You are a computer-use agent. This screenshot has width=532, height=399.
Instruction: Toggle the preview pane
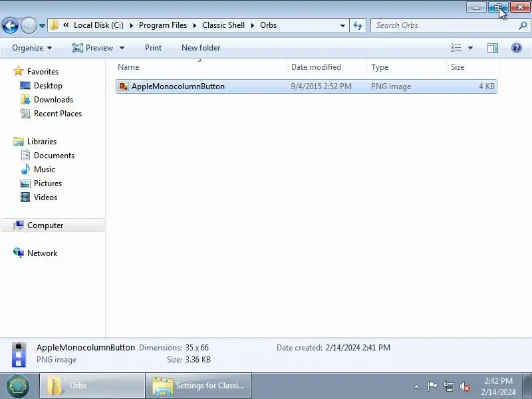493,48
